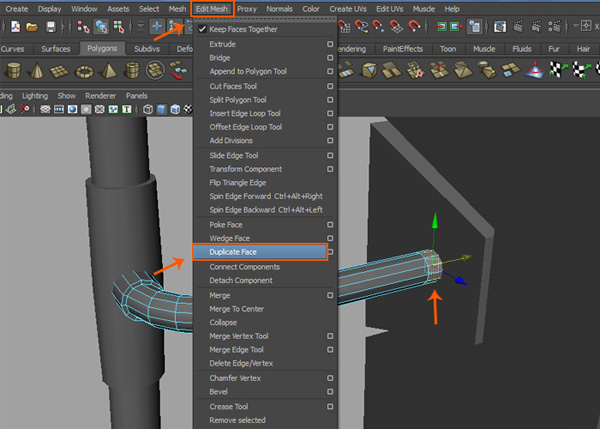Open viewport Show menu

66,96
